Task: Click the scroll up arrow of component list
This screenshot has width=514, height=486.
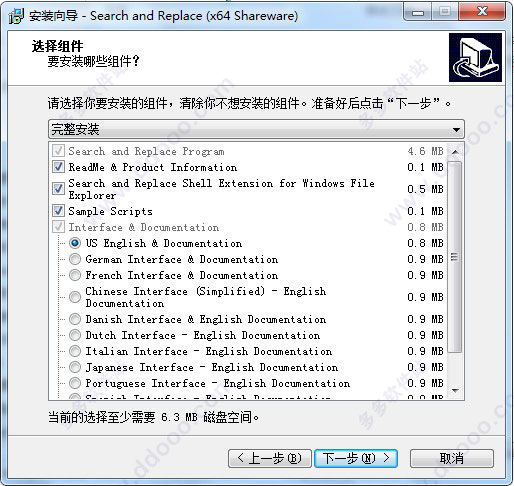Action: click(x=455, y=152)
